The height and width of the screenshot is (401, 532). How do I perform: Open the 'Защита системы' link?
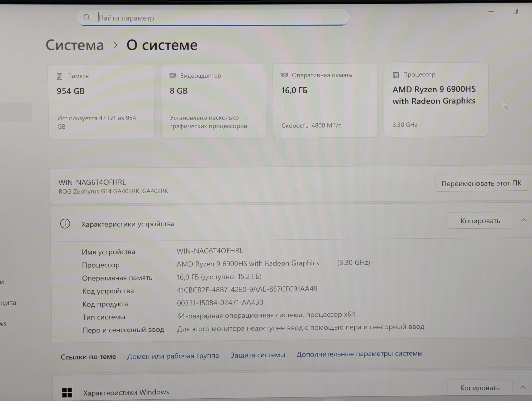[x=258, y=355]
